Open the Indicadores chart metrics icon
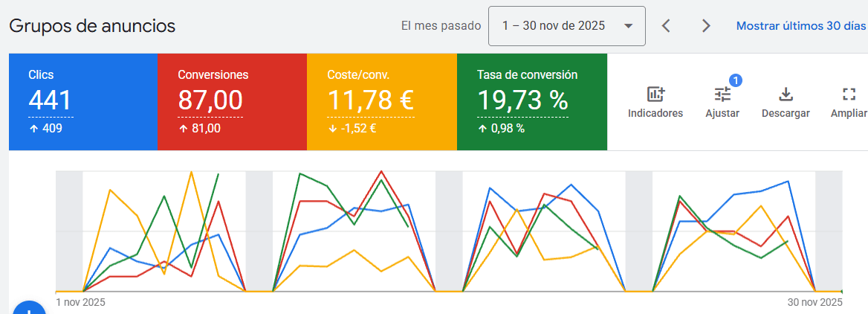The width and height of the screenshot is (868, 314). (655, 94)
